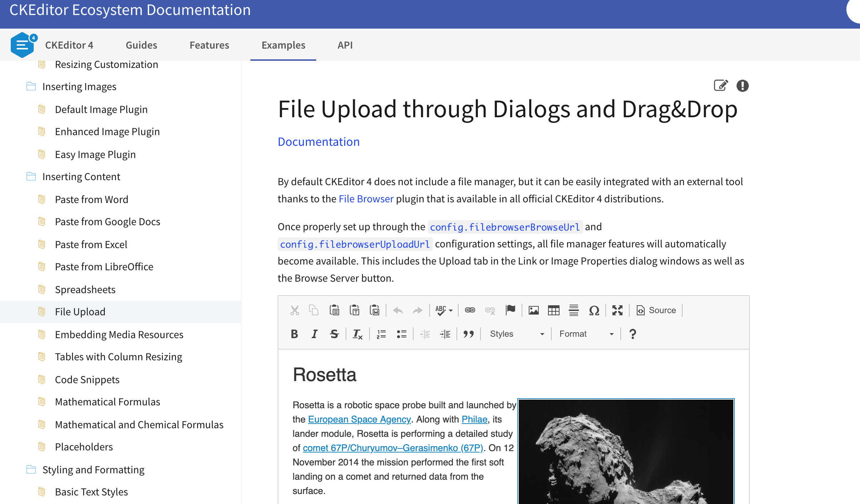Click the Increase Indent icon

445,334
